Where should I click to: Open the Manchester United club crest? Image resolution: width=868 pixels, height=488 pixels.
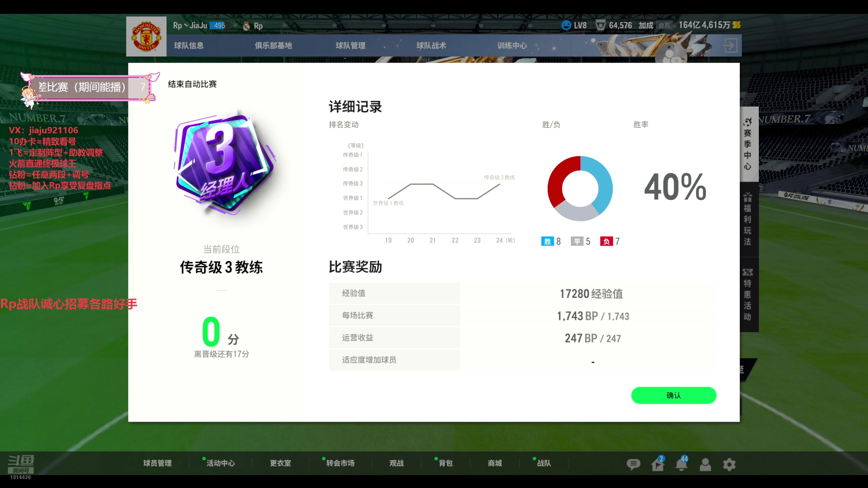pos(146,37)
